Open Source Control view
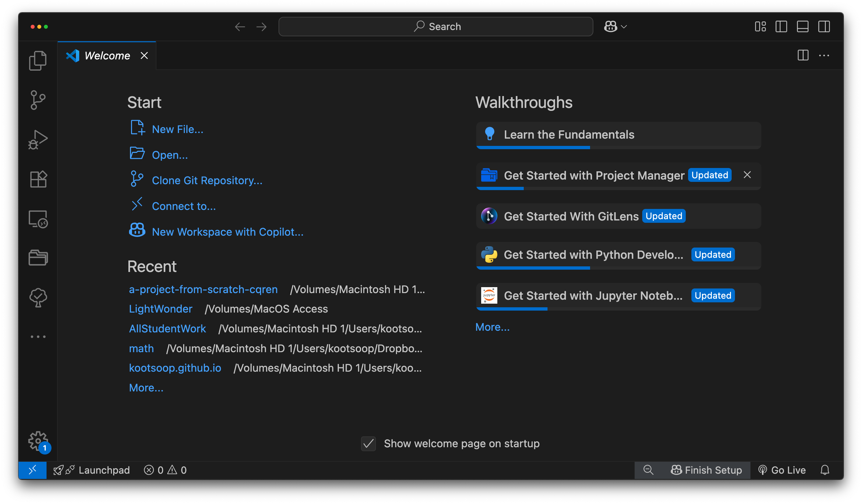Image resolution: width=862 pixels, height=504 pixels. click(38, 100)
